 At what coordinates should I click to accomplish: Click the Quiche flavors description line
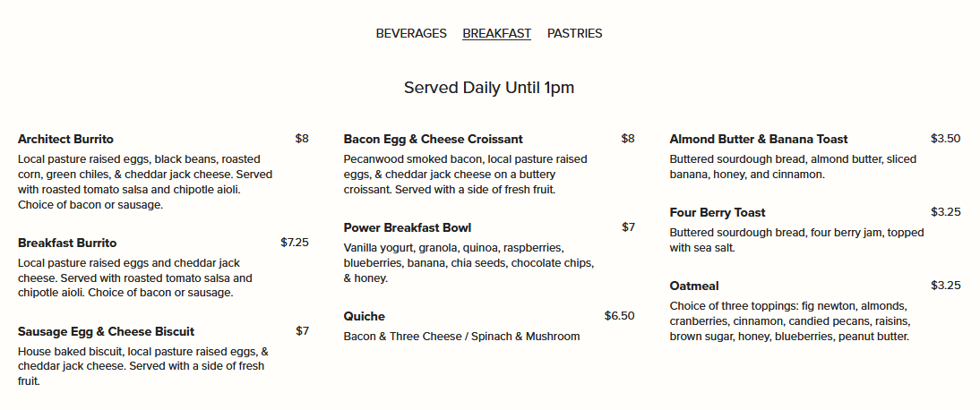pyautogui.click(x=461, y=337)
